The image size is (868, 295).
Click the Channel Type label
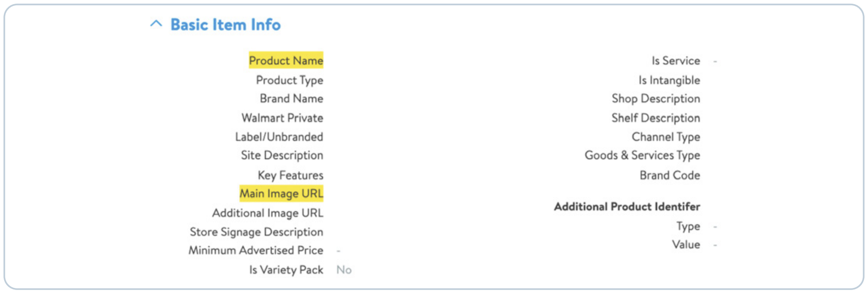tap(666, 137)
